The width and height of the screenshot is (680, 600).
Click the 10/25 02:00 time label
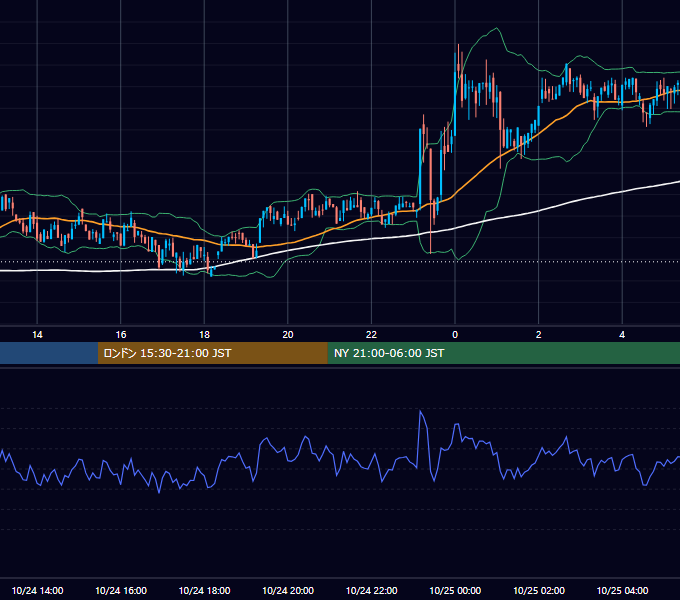(x=539, y=590)
